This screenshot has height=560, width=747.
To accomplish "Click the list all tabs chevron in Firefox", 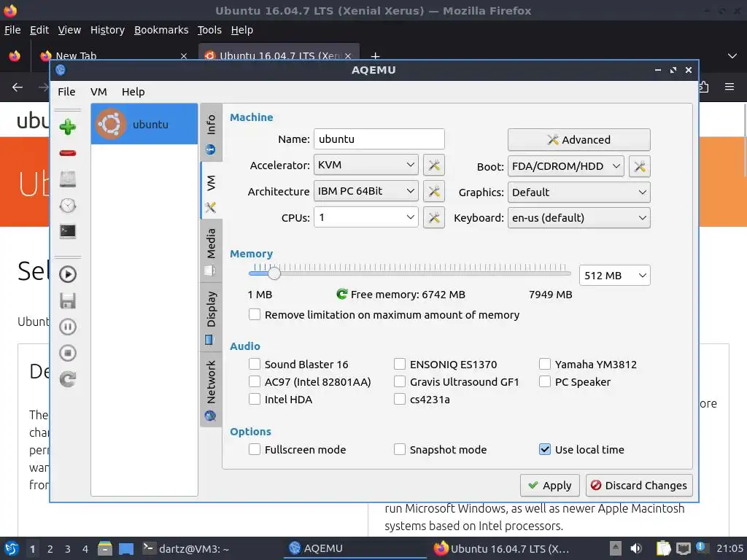I will tap(732, 55).
